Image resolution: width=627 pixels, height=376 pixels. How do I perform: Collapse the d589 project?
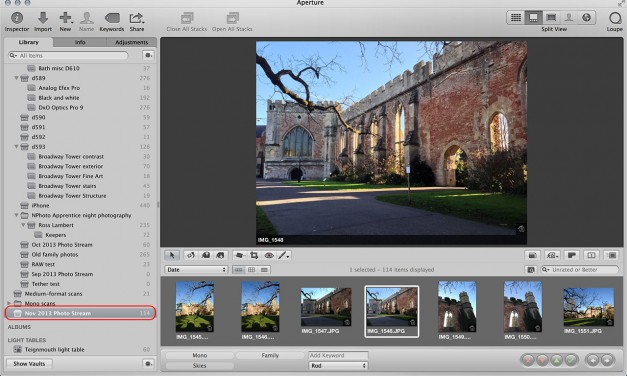coord(16,78)
